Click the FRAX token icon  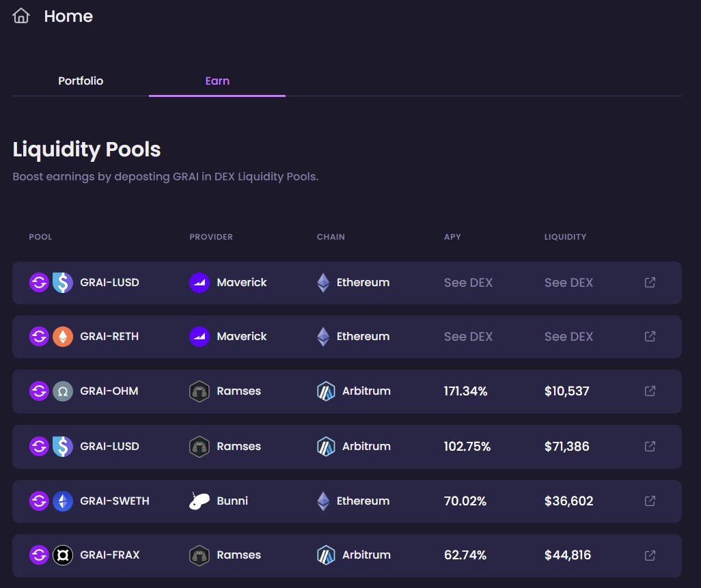[62, 555]
